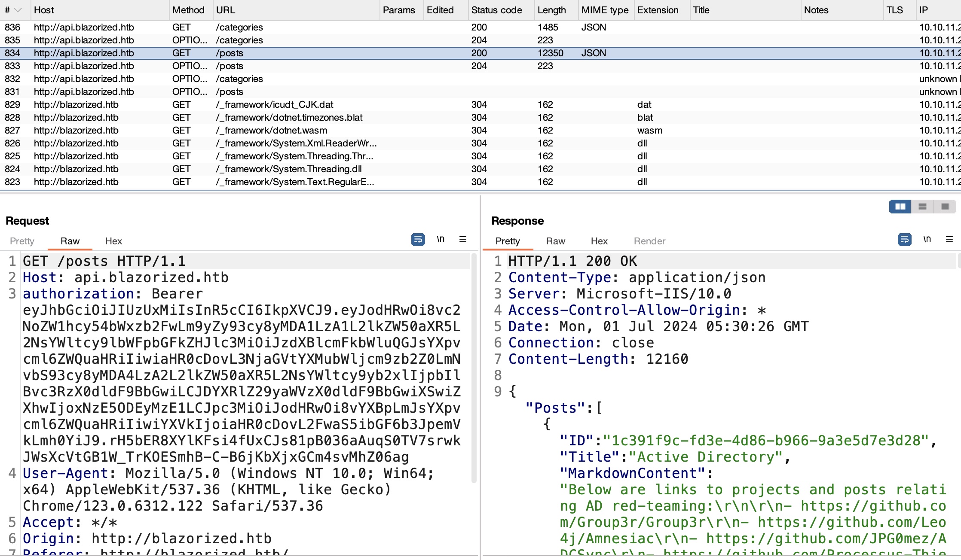Open Response panel hamburger options menu

(x=949, y=239)
